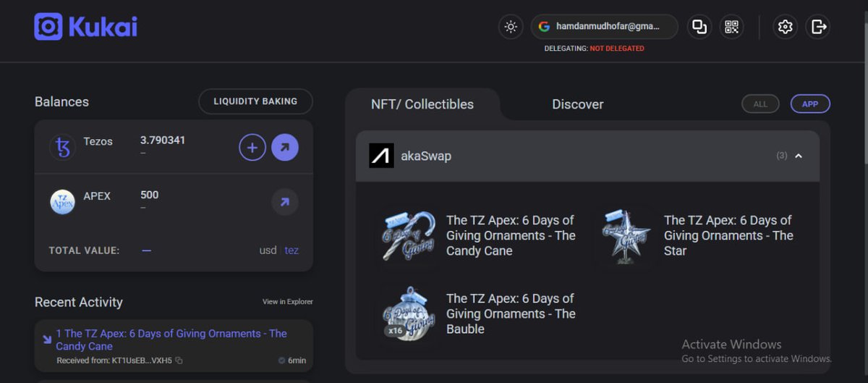Send Tezos with arrow button
Viewport: 868px width, 383px height.
284,148
